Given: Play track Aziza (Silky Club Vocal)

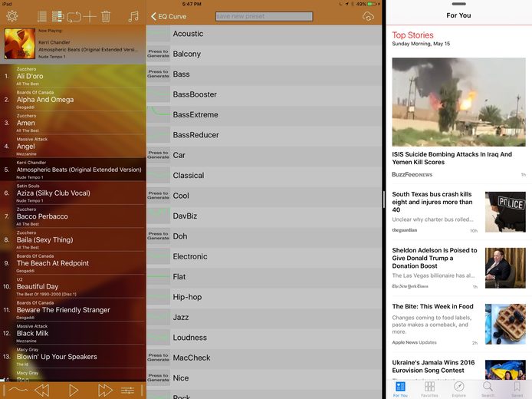Looking at the screenshot, I should [x=73, y=193].
